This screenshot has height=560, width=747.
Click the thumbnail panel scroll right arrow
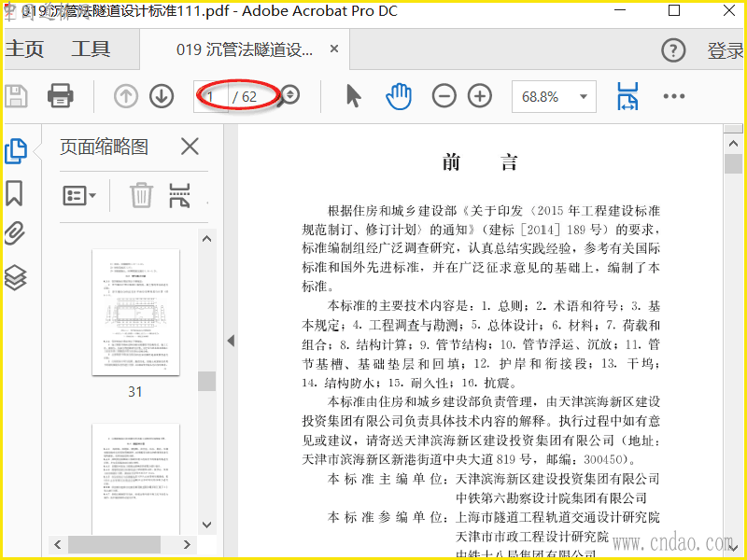click(x=187, y=544)
